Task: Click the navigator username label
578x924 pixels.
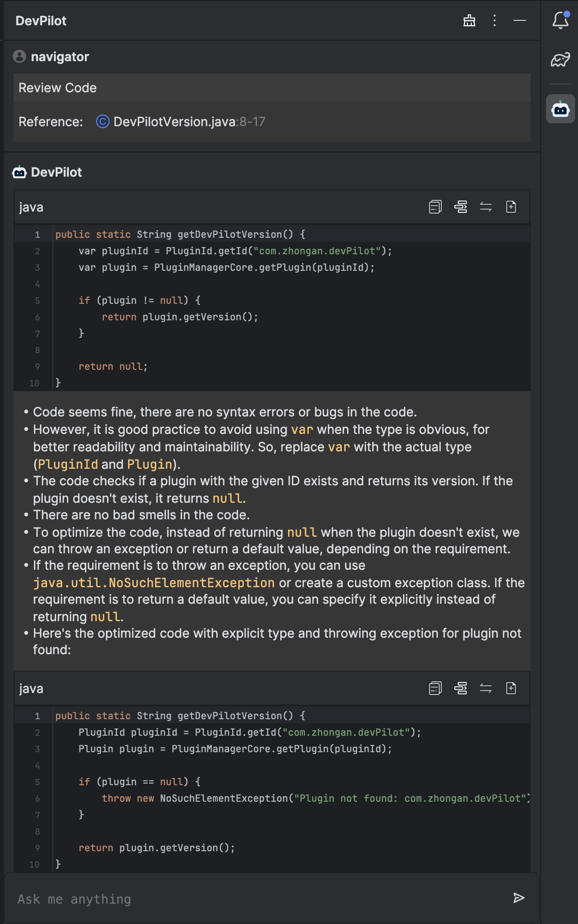Action: [60, 57]
